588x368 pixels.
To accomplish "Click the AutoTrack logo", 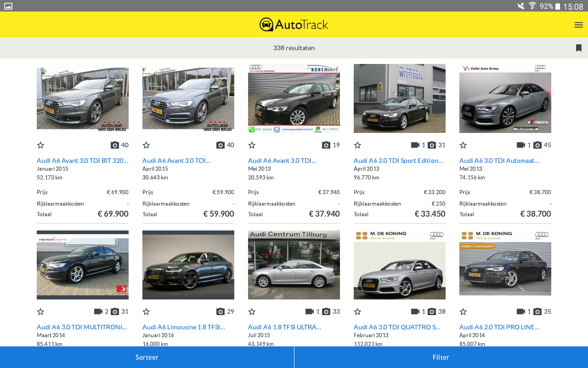I will 294,24.
